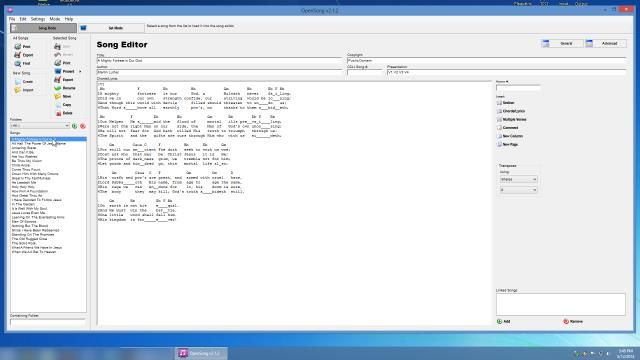Select song 'All Hail The Power Of Jesus Name'
The image size is (640, 360).
39,144
